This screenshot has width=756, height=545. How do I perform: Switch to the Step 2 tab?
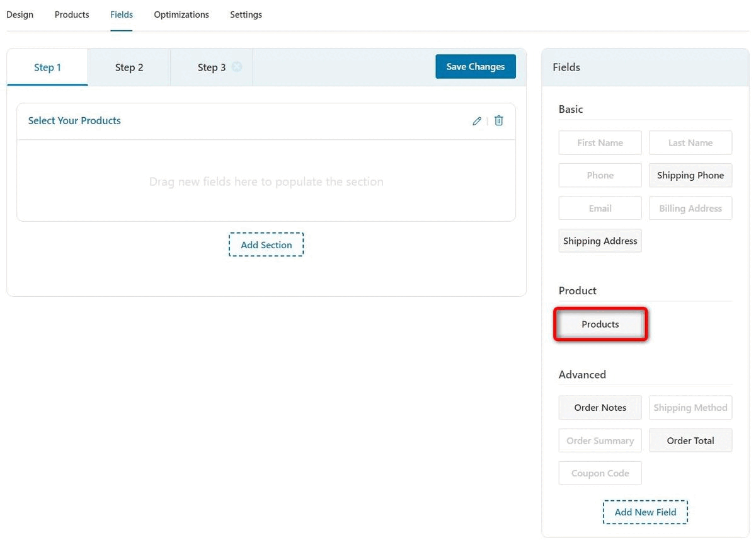pos(129,67)
